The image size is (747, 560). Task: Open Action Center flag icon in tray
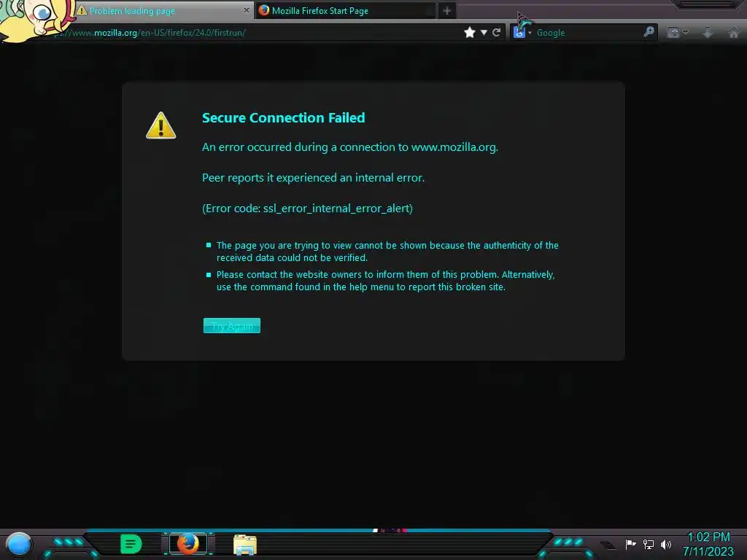(630, 544)
